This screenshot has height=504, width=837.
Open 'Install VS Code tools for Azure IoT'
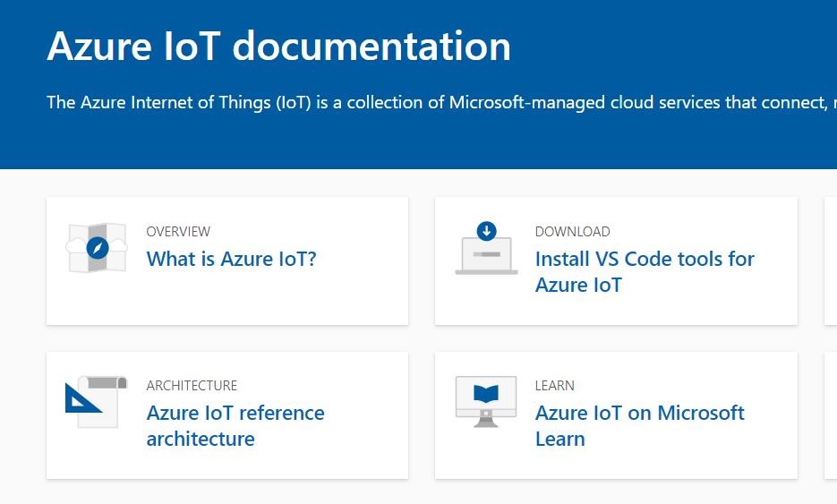point(645,272)
